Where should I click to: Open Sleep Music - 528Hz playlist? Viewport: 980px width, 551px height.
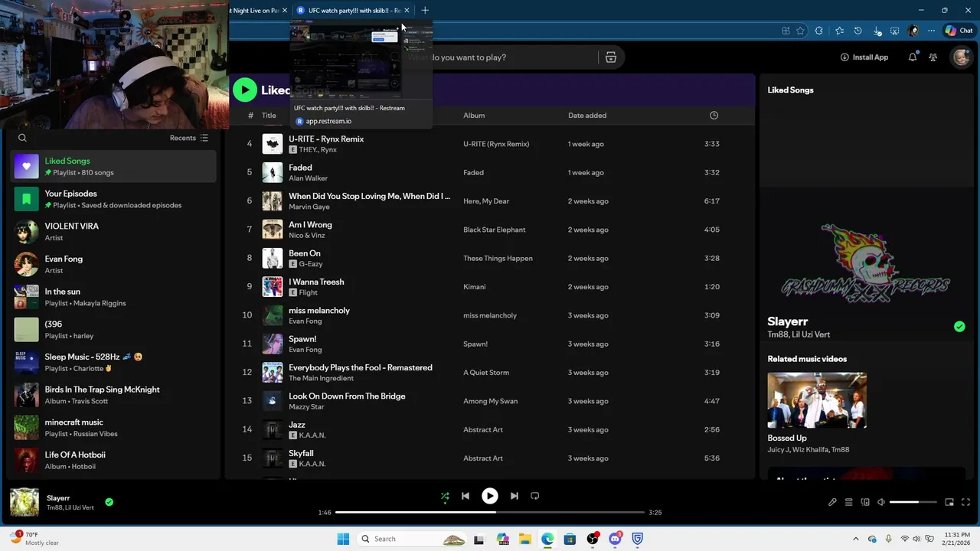113,362
